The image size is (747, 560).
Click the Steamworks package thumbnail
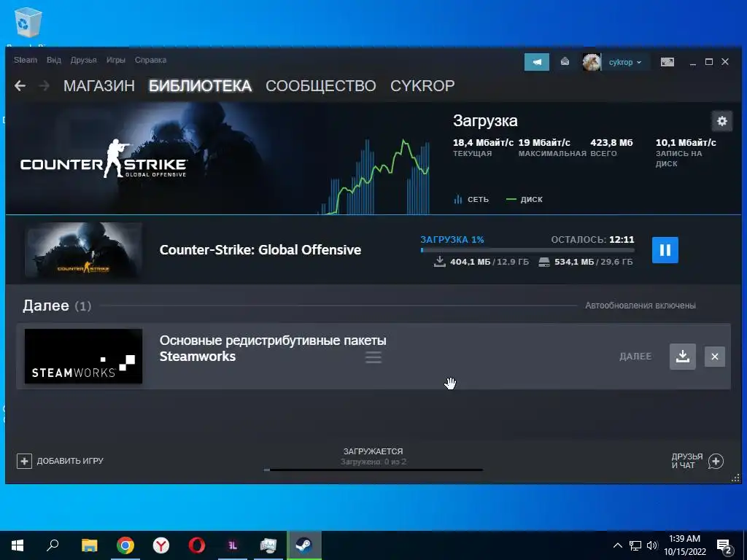point(83,356)
